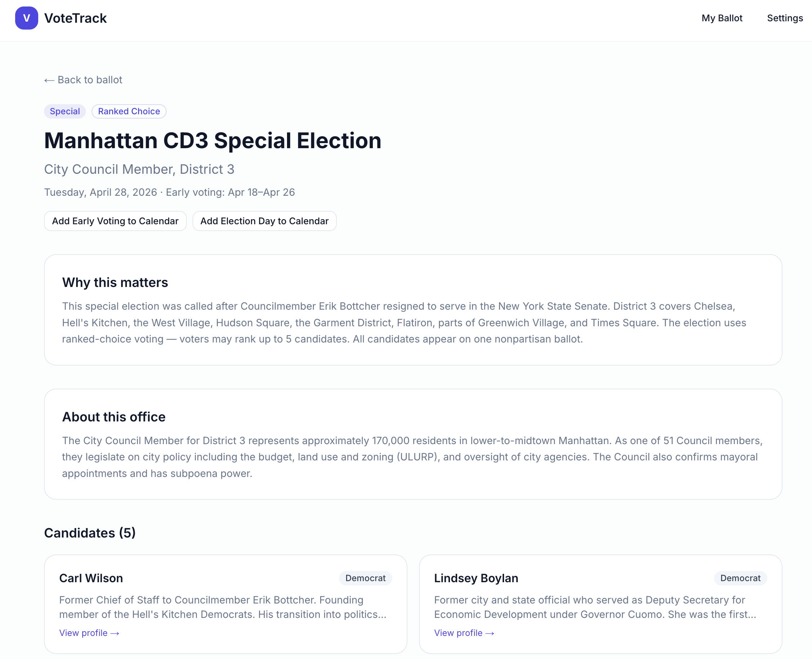Click Lindsey Boylan's candidate name
This screenshot has width=812, height=659.
click(476, 578)
